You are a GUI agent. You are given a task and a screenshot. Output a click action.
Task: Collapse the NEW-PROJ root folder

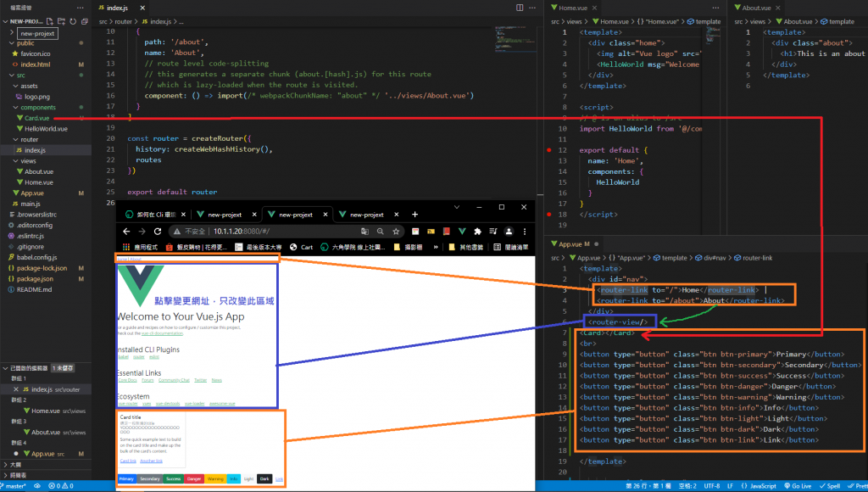coord(6,21)
